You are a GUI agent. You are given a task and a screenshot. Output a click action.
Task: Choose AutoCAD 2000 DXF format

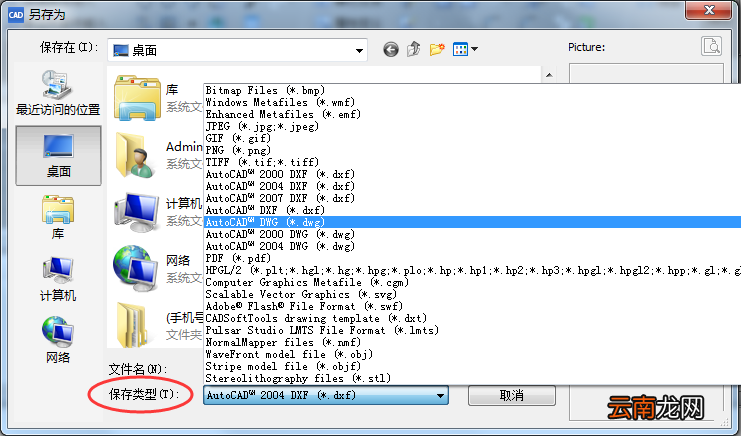472,174
